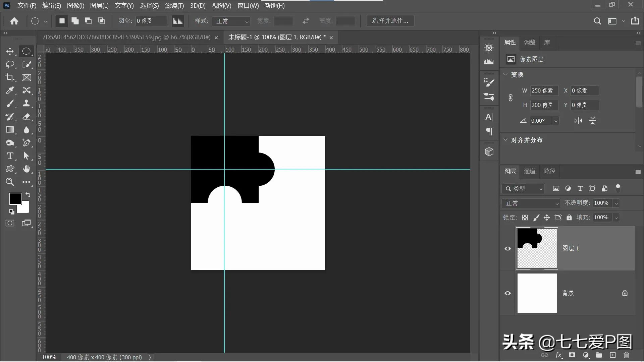Swap foreground and background colors
644x362 pixels.
tap(28, 194)
